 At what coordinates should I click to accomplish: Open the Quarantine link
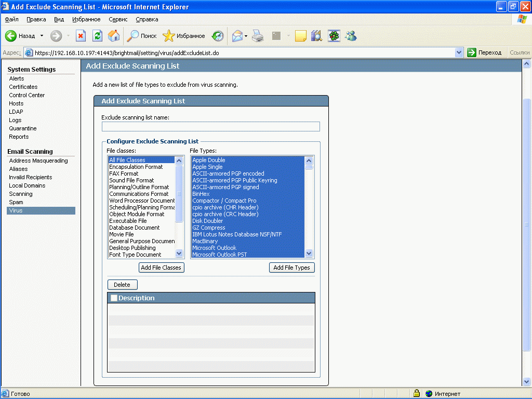pos(23,128)
